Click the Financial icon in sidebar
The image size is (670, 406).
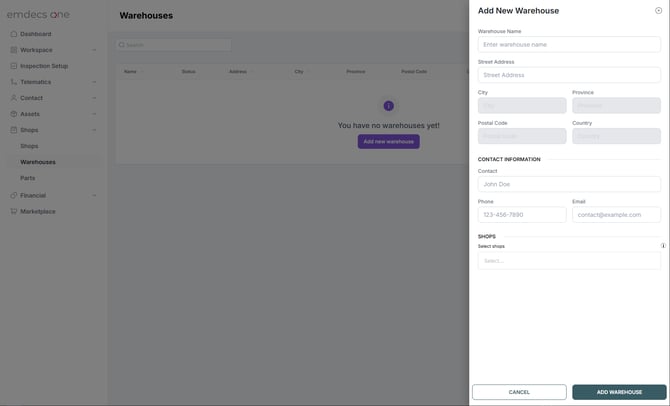14,195
